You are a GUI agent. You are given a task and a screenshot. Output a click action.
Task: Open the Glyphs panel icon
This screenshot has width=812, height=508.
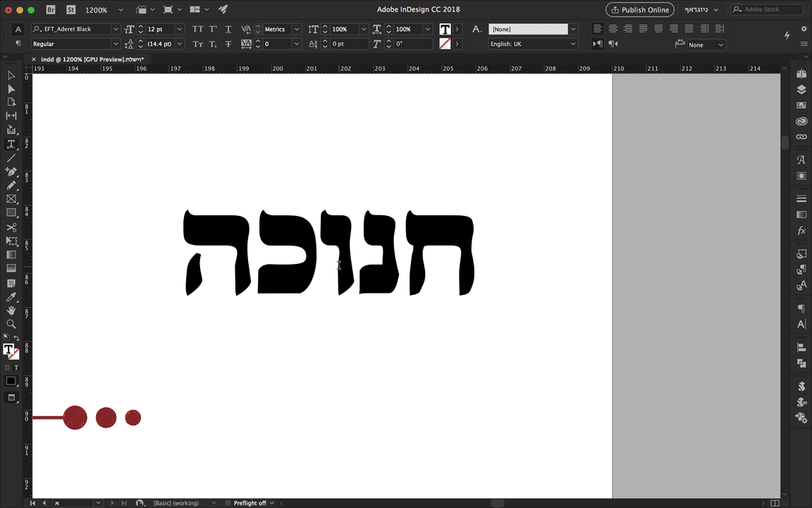(x=801, y=160)
